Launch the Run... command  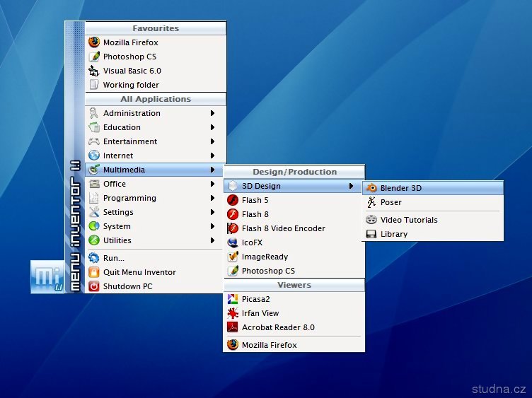[113, 258]
